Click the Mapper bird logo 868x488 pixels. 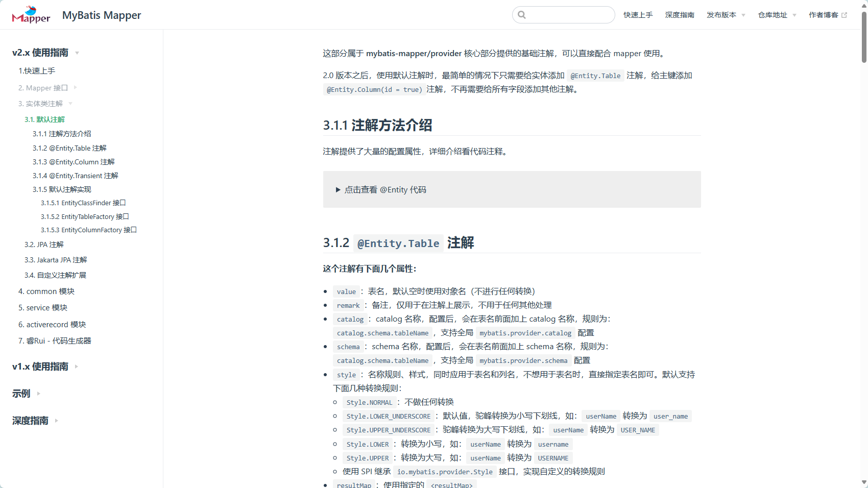pos(31,15)
